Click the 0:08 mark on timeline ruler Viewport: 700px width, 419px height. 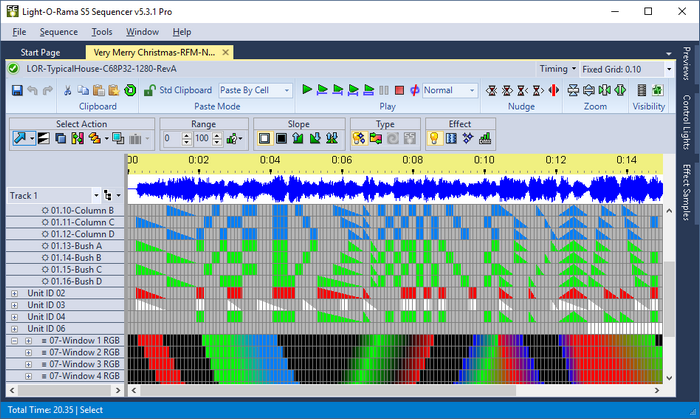[x=413, y=160]
